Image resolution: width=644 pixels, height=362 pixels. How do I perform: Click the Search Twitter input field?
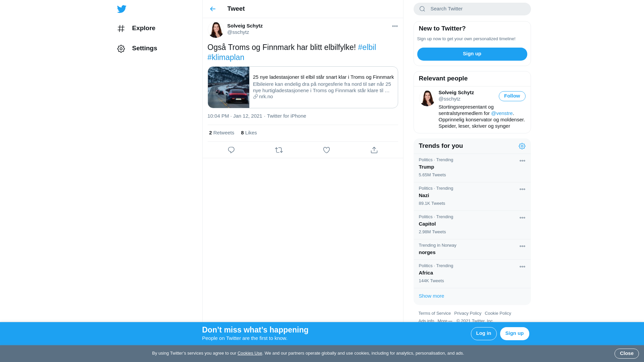[476, 9]
